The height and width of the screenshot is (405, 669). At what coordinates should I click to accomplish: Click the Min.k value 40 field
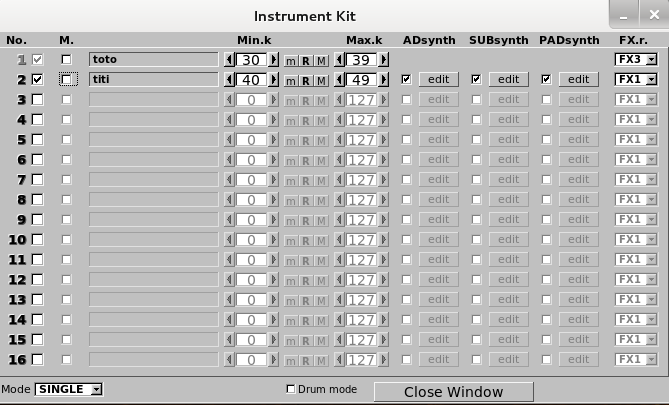click(251, 80)
